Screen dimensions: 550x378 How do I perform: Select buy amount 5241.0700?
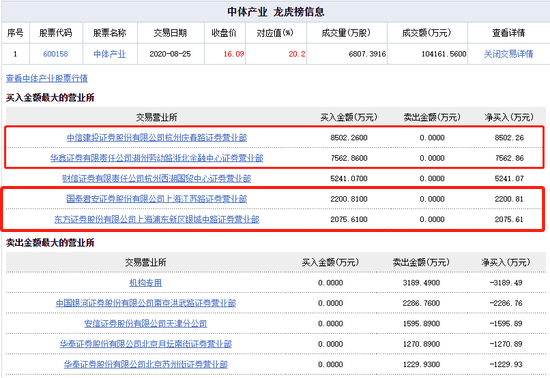(x=349, y=178)
